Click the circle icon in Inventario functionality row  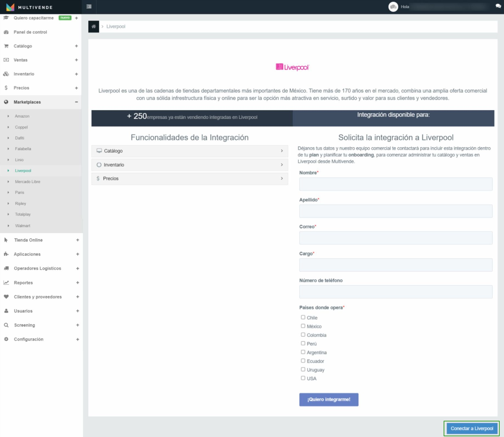click(99, 165)
